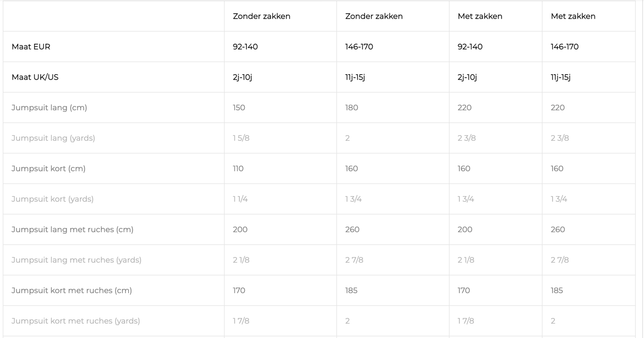Select "Jumpsuit kort met ruches (yards)" label

76,321
